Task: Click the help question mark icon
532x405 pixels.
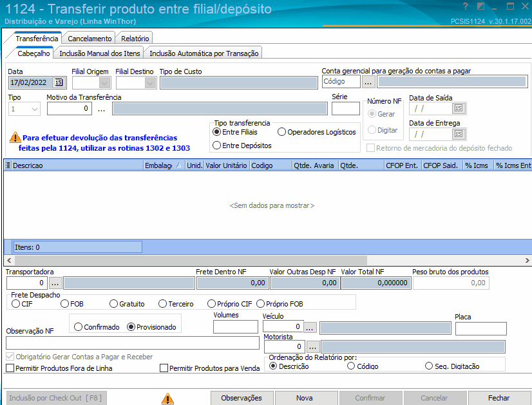Action: [x=466, y=6]
